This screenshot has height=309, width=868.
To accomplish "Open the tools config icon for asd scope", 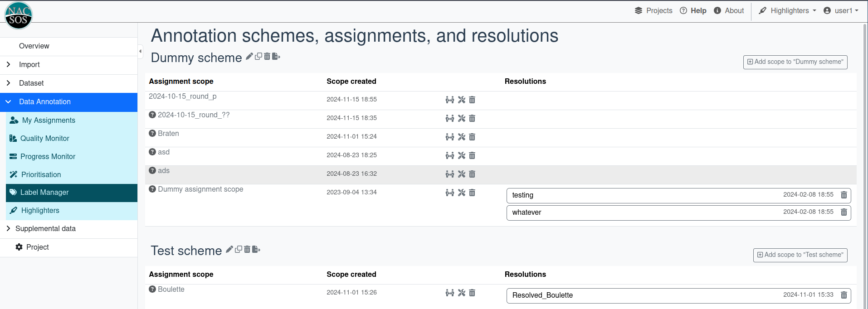I will click(x=461, y=155).
